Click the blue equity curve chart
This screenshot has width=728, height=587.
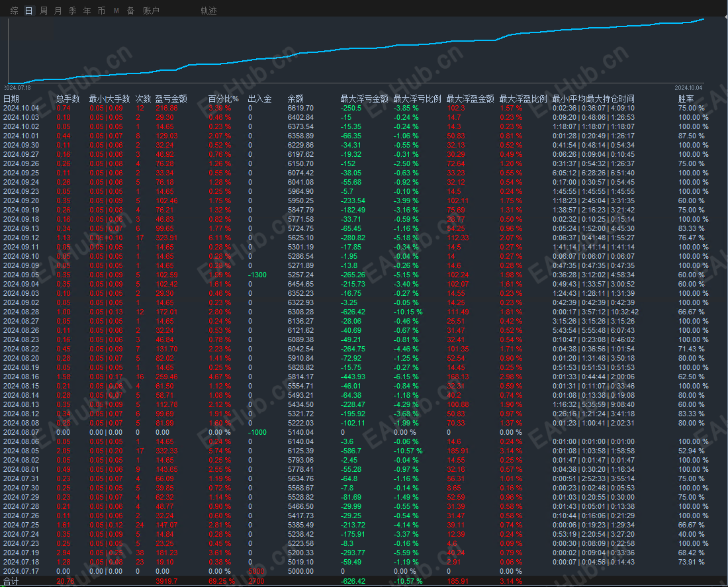pyautogui.click(x=356, y=50)
